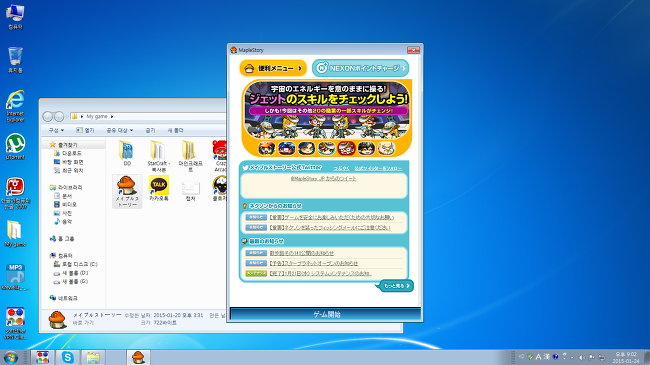The height and width of the screenshot is (365, 650).
Task: Open Skype from the taskbar
Action: [68, 357]
